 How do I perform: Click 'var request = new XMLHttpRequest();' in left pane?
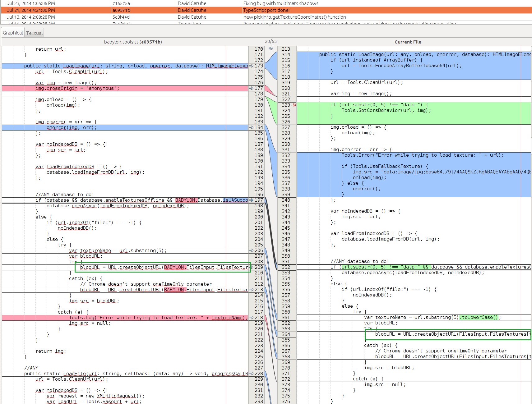click(x=95, y=396)
